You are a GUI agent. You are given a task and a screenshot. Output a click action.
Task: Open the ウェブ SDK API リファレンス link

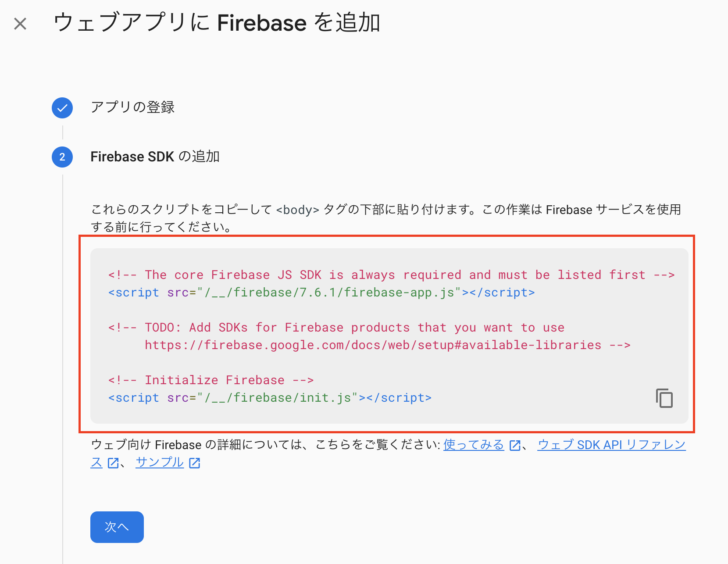[611, 445]
